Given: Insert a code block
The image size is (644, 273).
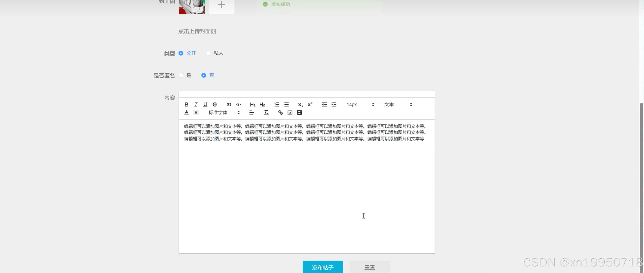Looking at the screenshot, I should [239, 105].
